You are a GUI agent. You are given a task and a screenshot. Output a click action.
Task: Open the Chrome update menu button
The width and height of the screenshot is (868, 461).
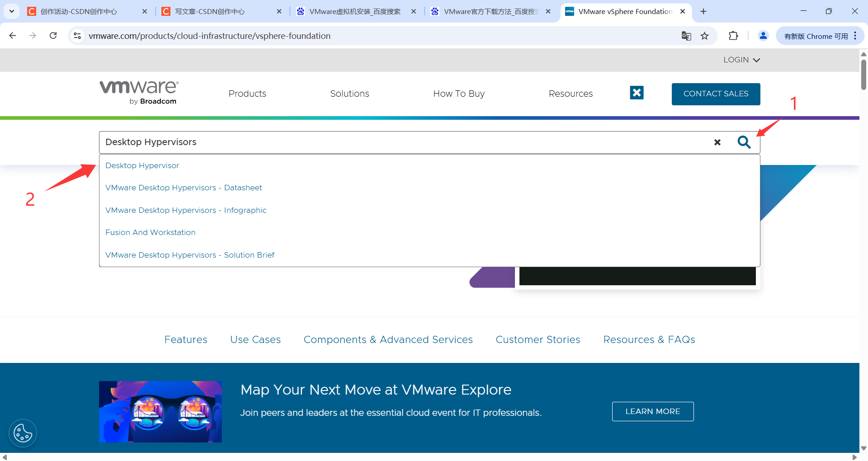pyautogui.click(x=820, y=36)
